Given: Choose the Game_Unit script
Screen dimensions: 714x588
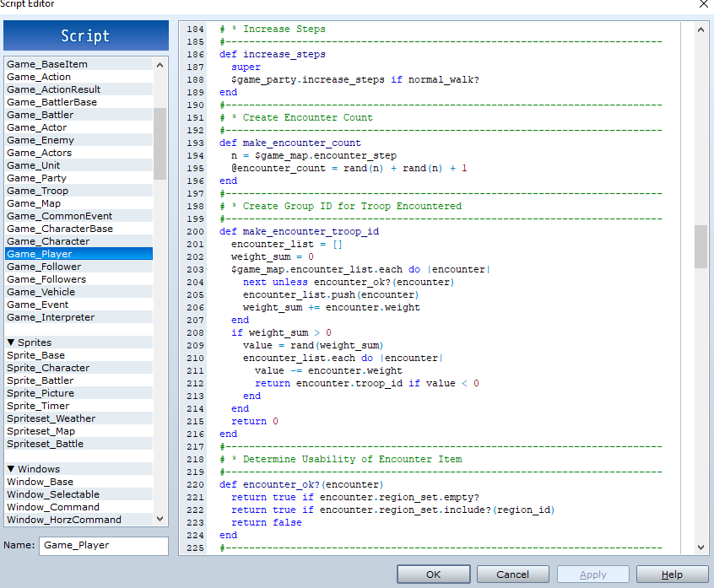Looking at the screenshot, I should [x=79, y=165].
